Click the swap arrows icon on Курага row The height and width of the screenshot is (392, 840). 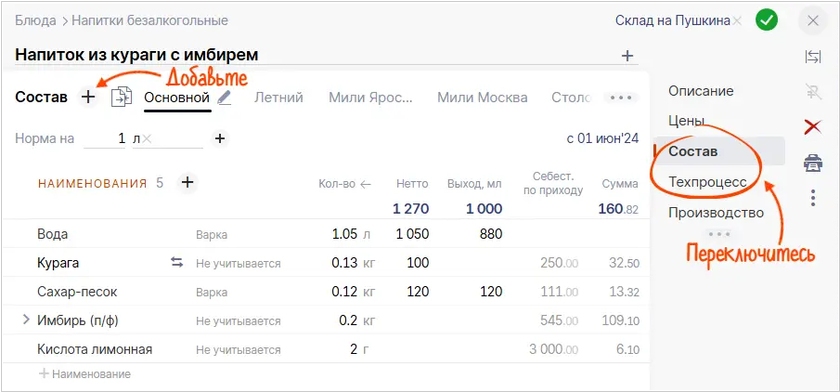click(x=177, y=262)
